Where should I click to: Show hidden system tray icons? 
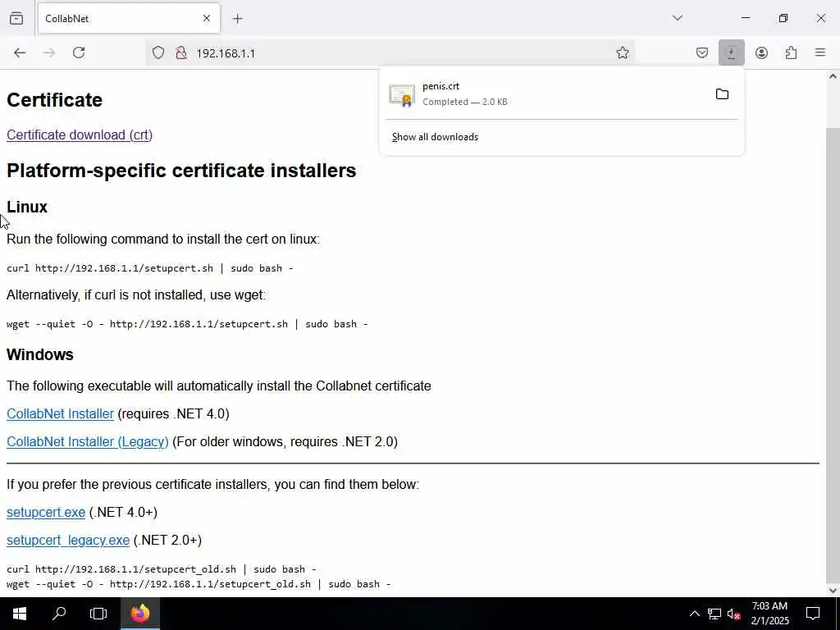pyautogui.click(x=694, y=614)
